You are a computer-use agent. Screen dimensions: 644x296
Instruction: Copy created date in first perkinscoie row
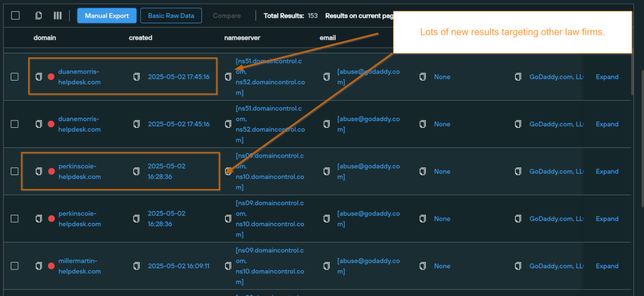(x=136, y=171)
